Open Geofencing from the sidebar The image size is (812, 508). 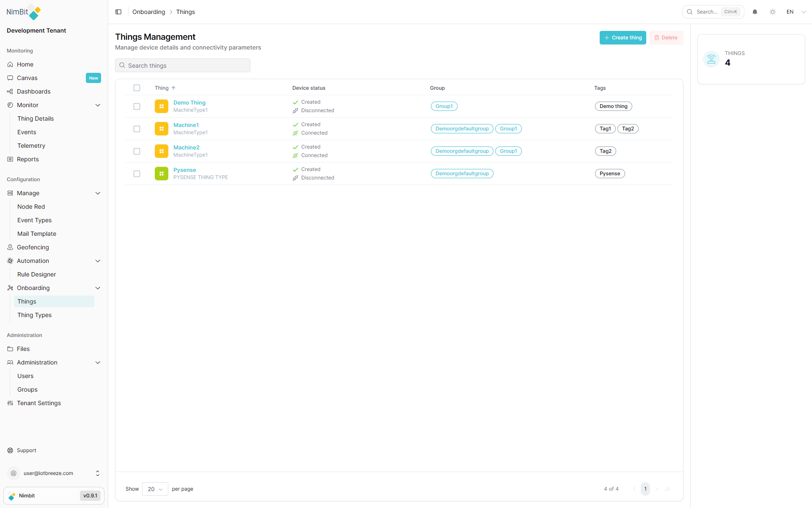point(33,247)
